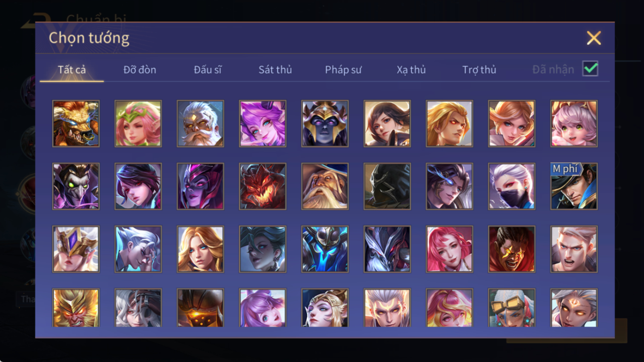Select the wizard with wide-brimmed hat and beard
Screen dimensions: 644x362
pyautogui.click(x=325, y=187)
